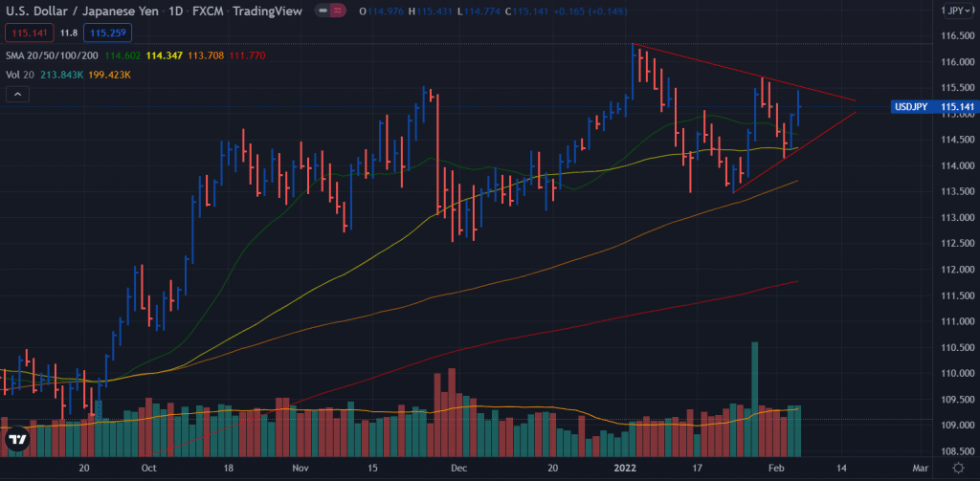The width and height of the screenshot is (980, 481).
Task: Click the 110.000 price scale label
Action: 957,373
